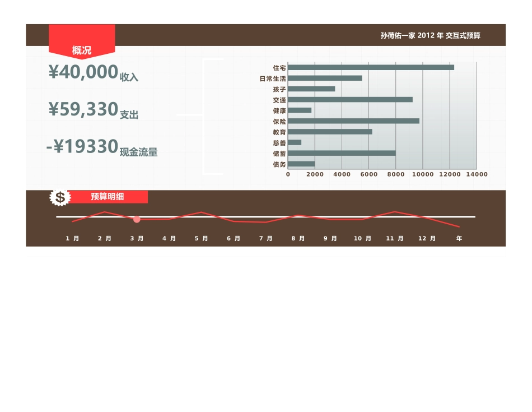Select the 12 月 timeline label
This screenshot has width=532, height=412.
[x=427, y=238]
